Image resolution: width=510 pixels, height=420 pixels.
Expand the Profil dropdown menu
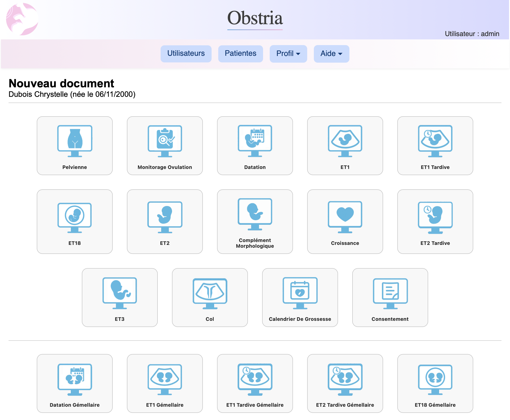click(x=288, y=53)
